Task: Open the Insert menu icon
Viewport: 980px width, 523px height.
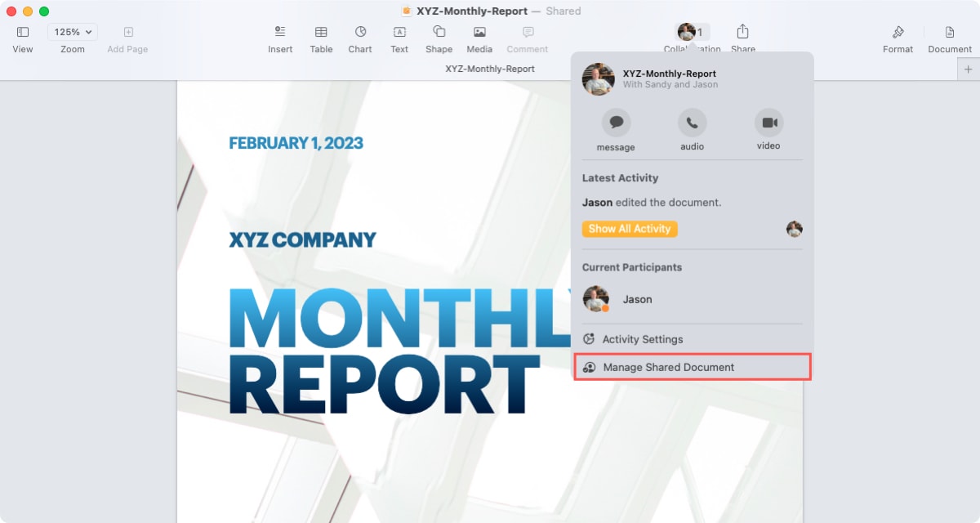Action: pos(280,34)
